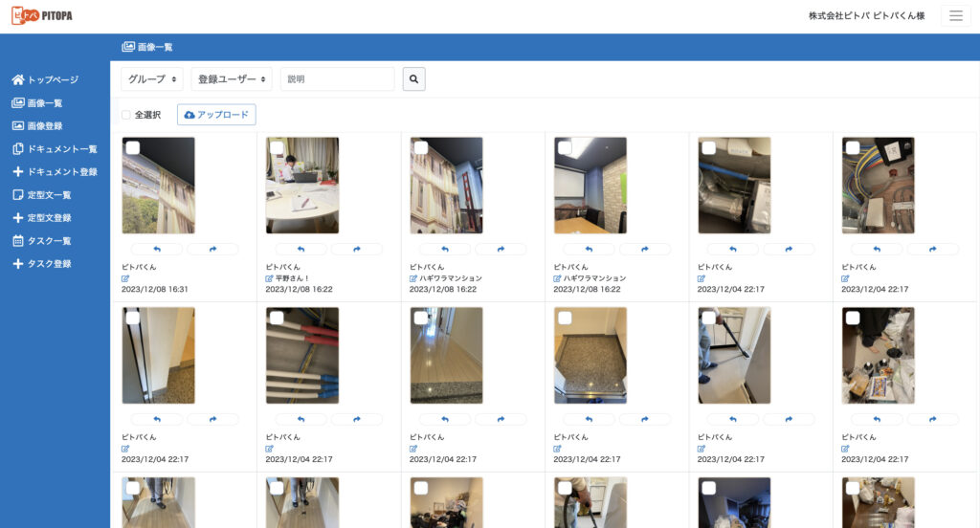
Task: Edit description of the granite entrance floor image
Action: click(x=558, y=449)
